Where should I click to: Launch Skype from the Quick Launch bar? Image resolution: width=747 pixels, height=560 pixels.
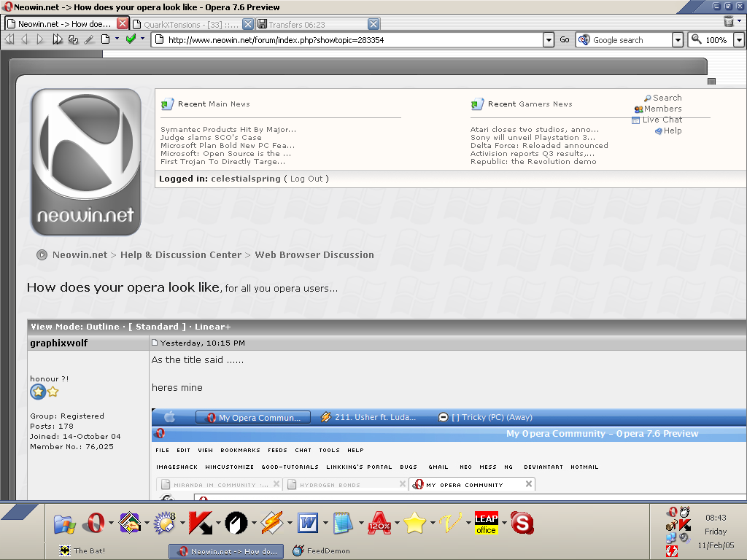coord(522,523)
